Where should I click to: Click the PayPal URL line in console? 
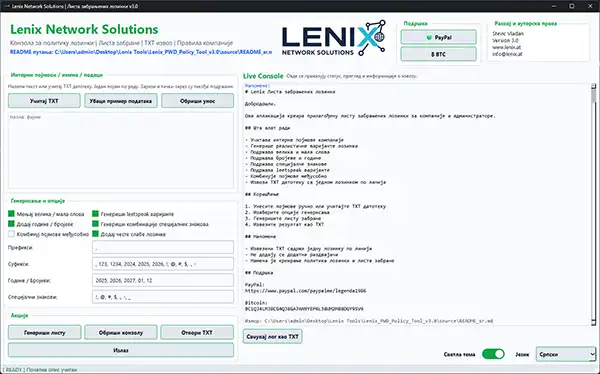[x=305, y=291]
